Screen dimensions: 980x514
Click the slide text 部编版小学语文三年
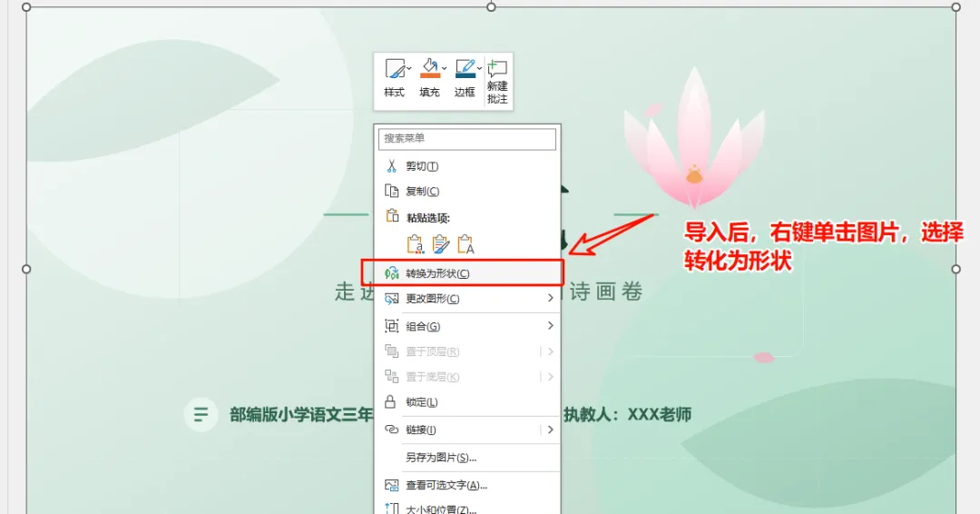click(x=301, y=415)
